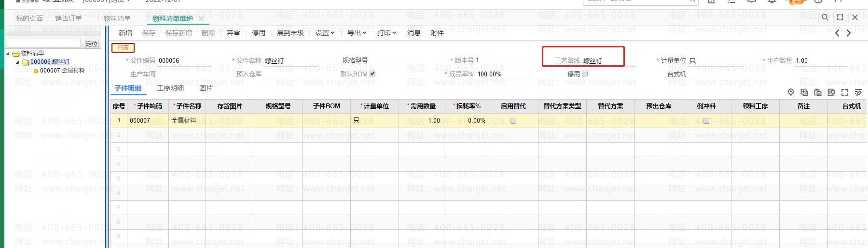
Task: Click the 保存 toolbar button
Action: [149, 33]
